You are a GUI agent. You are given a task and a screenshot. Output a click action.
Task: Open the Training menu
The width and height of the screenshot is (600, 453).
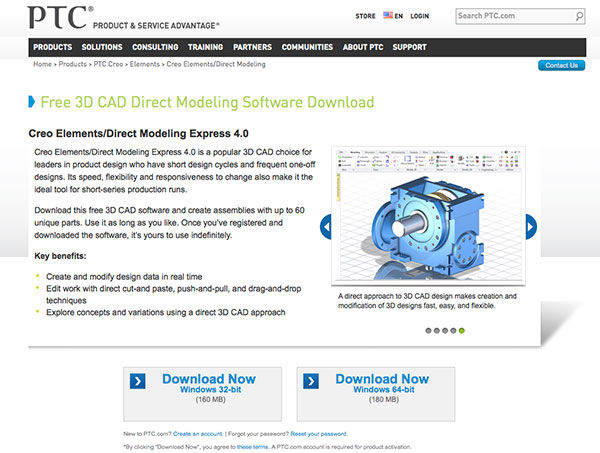205,47
